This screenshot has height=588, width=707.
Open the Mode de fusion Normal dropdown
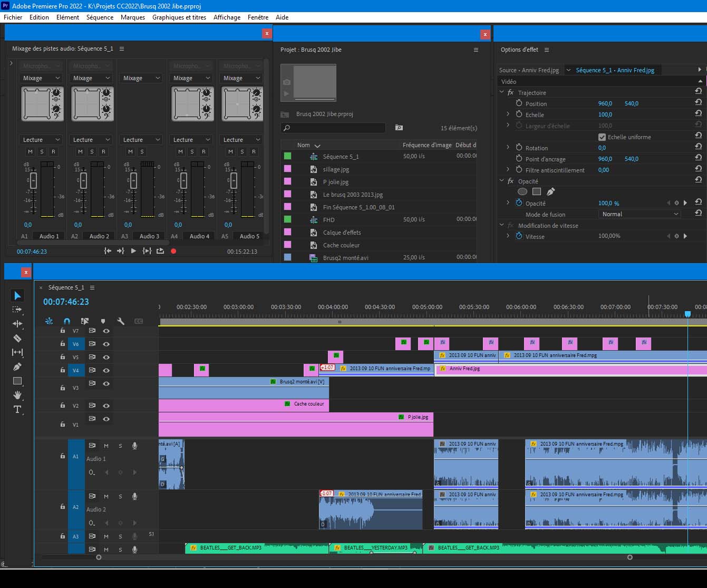[640, 214]
